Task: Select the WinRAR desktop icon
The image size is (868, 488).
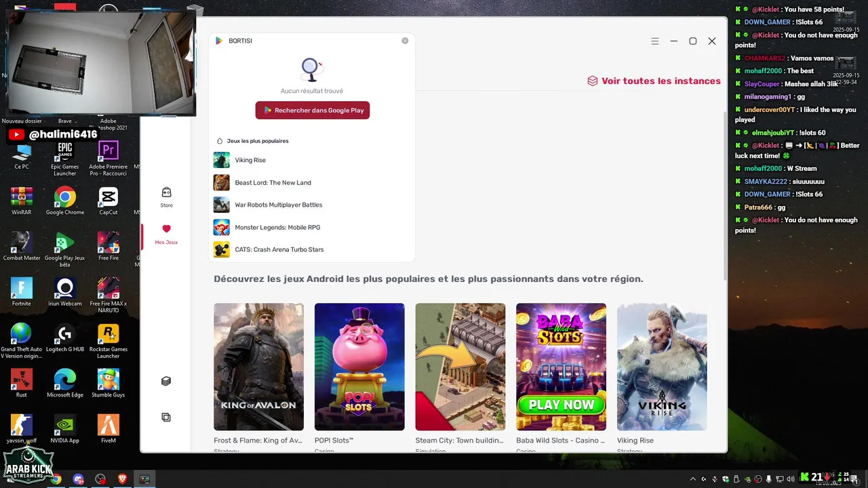Action: 22,201
